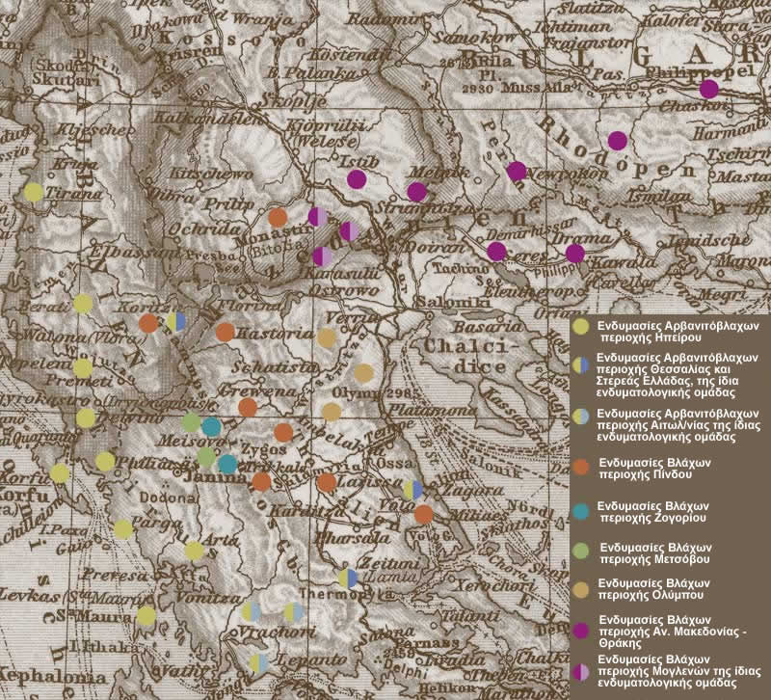The width and height of the screenshot is (771, 700).
Task: Select the 'Pharsala' map label
Action: (x=354, y=537)
